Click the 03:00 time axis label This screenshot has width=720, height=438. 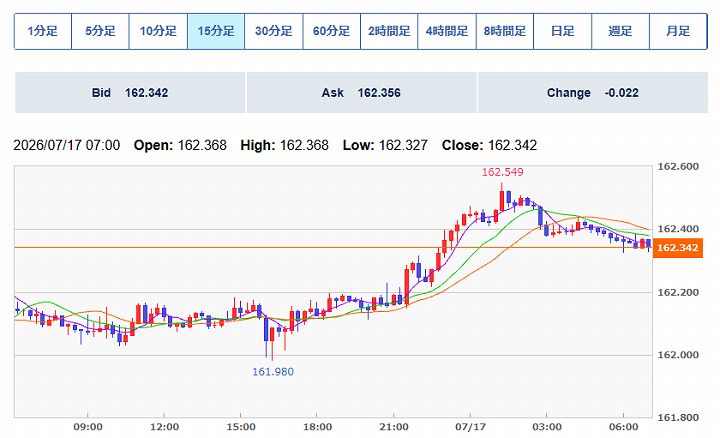(546, 427)
